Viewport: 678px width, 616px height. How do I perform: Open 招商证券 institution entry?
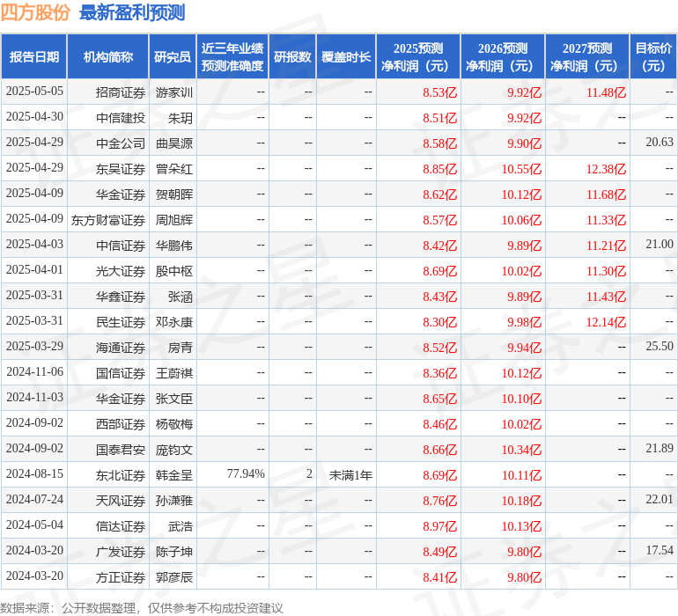click(121, 92)
